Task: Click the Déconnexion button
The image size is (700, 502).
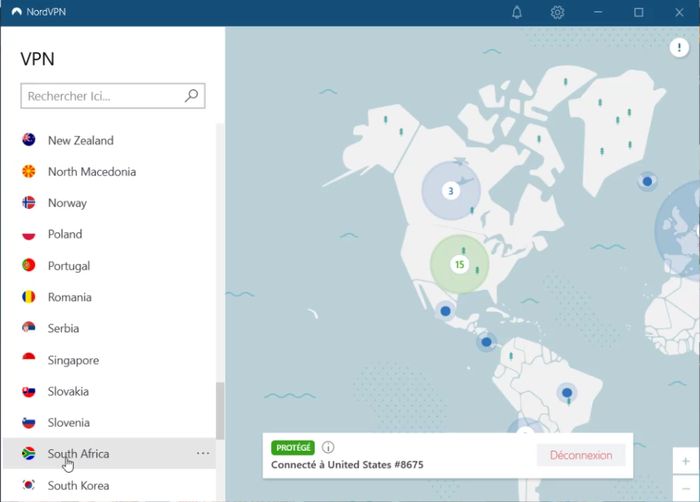Action: (x=581, y=455)
